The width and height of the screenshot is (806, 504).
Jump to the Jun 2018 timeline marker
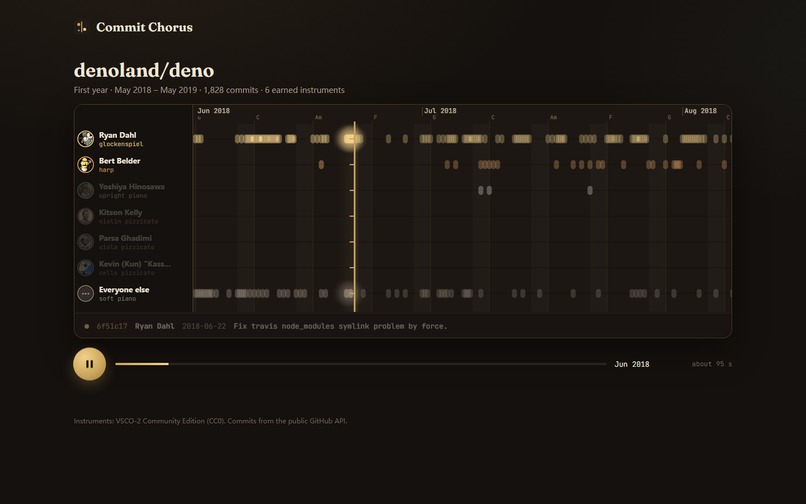click(213, 111)
